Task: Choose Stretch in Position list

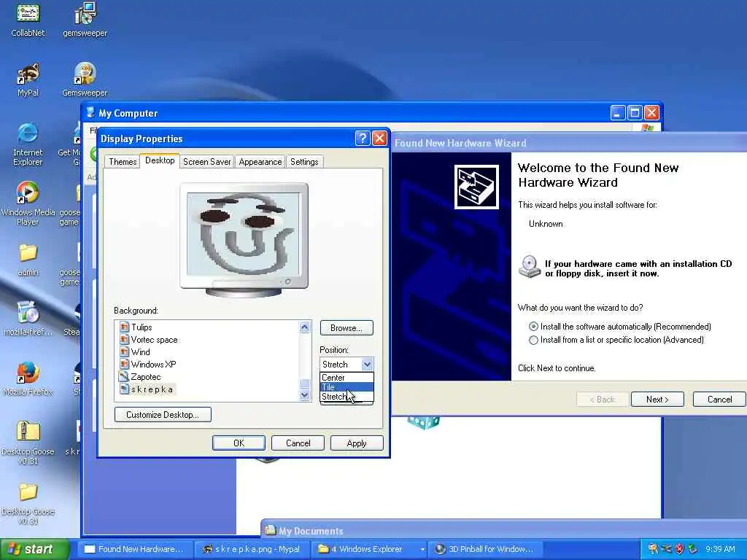Action: (x=347, y=397)
